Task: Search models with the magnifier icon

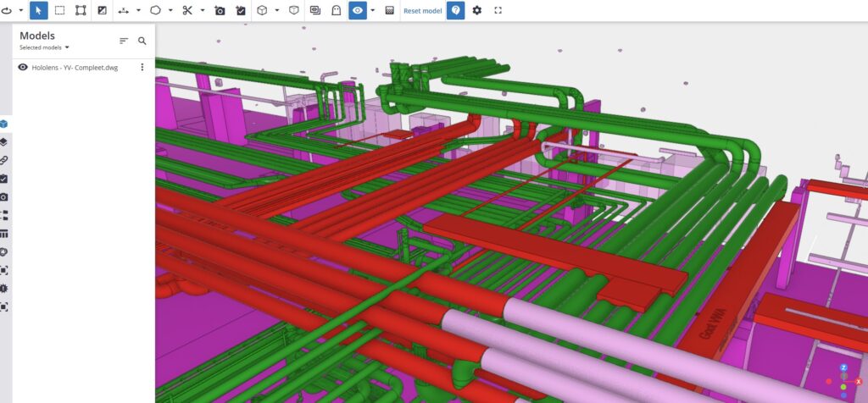Action: pos(142,41)
